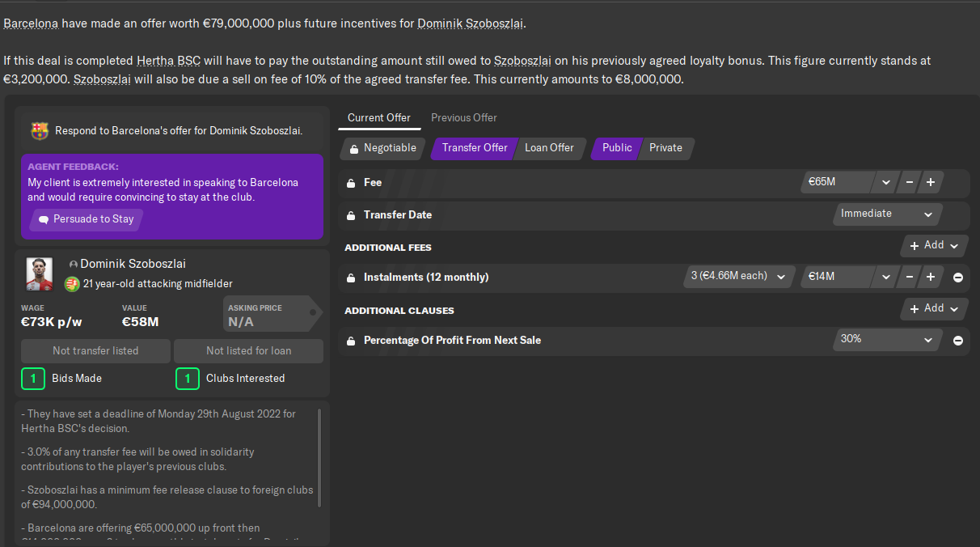Switch to Current Offer tab

379,118
